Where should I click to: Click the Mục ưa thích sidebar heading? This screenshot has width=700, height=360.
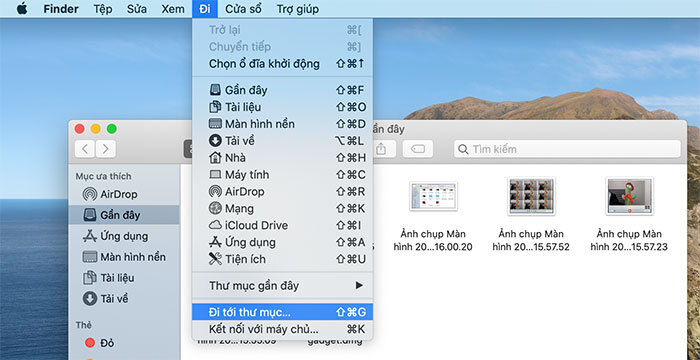click(103, 176)
